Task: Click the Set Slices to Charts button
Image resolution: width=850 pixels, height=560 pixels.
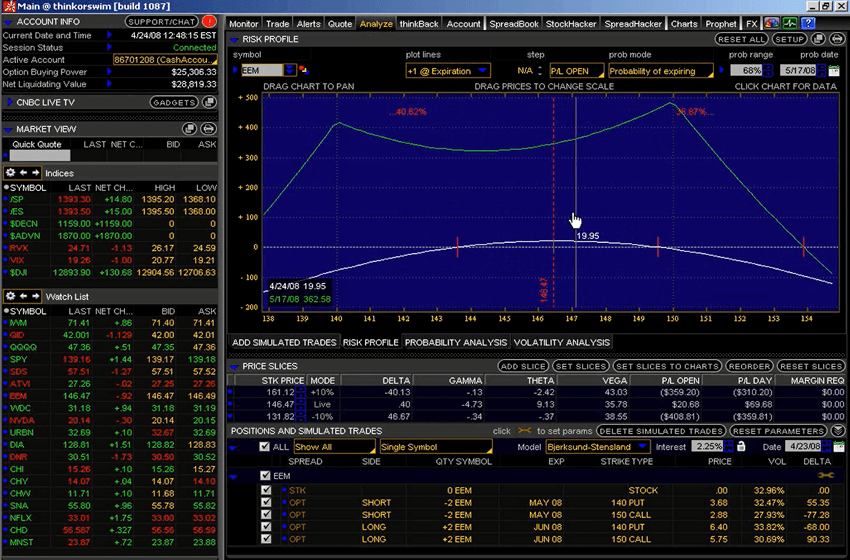Action: point(667,366)
